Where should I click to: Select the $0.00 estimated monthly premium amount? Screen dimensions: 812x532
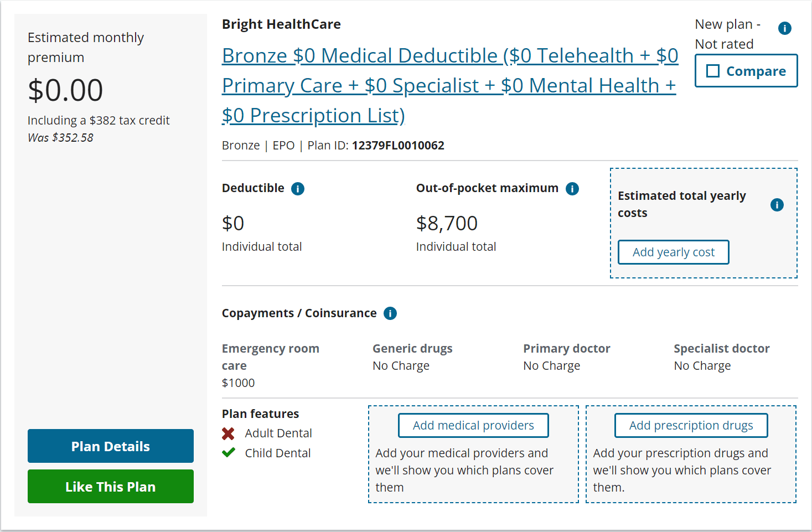65,90
